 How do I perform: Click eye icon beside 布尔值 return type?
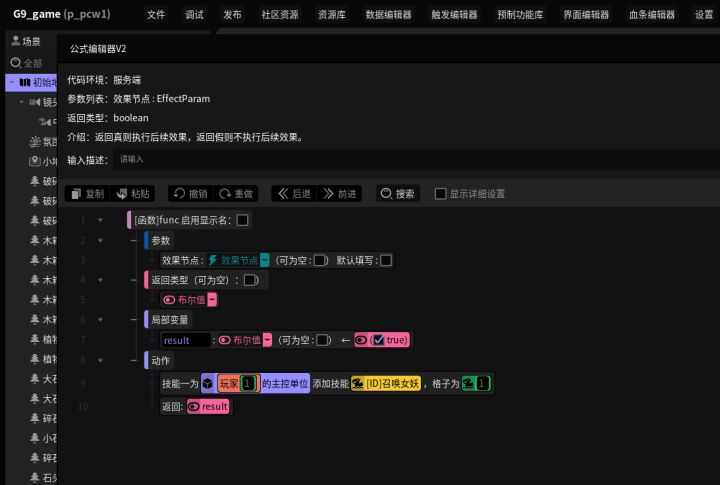click(169, 300)
